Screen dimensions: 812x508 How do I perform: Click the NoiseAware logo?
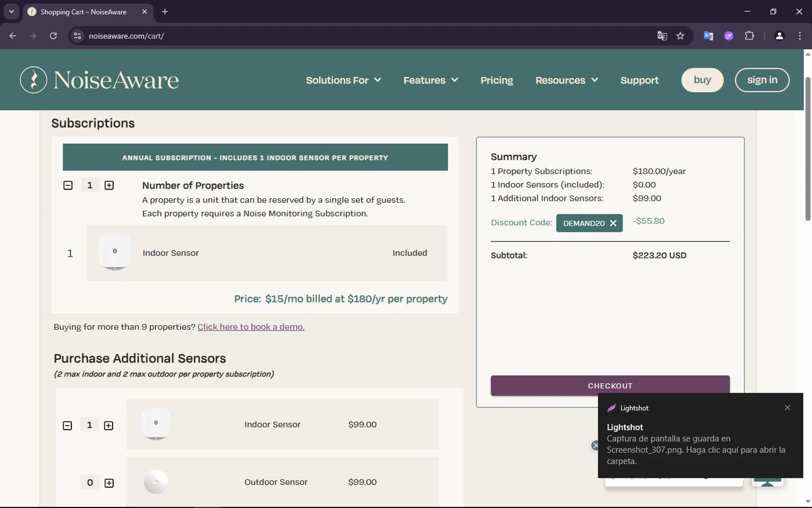coord(100,80)
